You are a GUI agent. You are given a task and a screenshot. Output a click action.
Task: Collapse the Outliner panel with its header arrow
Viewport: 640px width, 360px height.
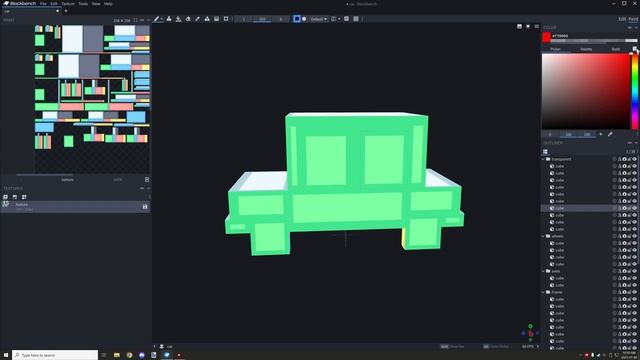[636, 143]
